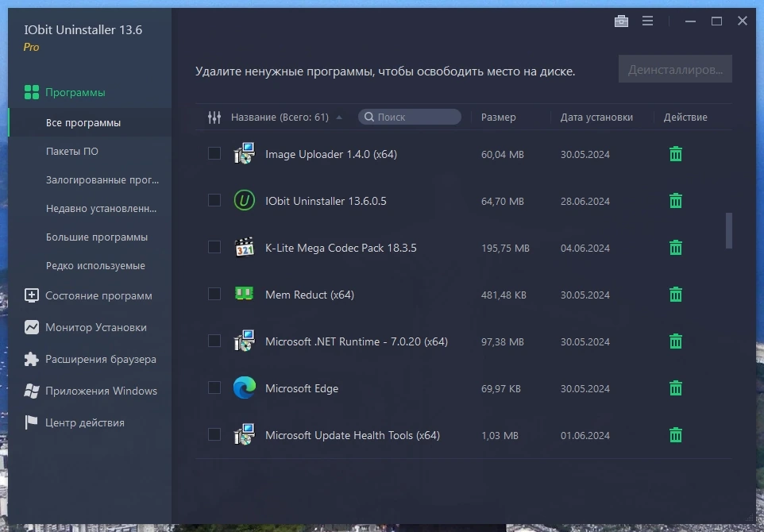Click the Действие column header
The image size is (764, 532).
click(x=685, y=118)
